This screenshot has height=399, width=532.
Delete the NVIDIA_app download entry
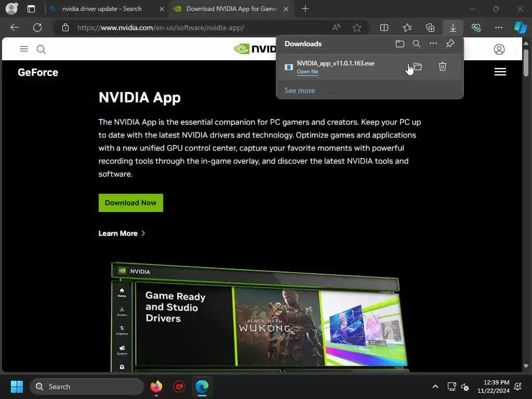coord(443,66)
